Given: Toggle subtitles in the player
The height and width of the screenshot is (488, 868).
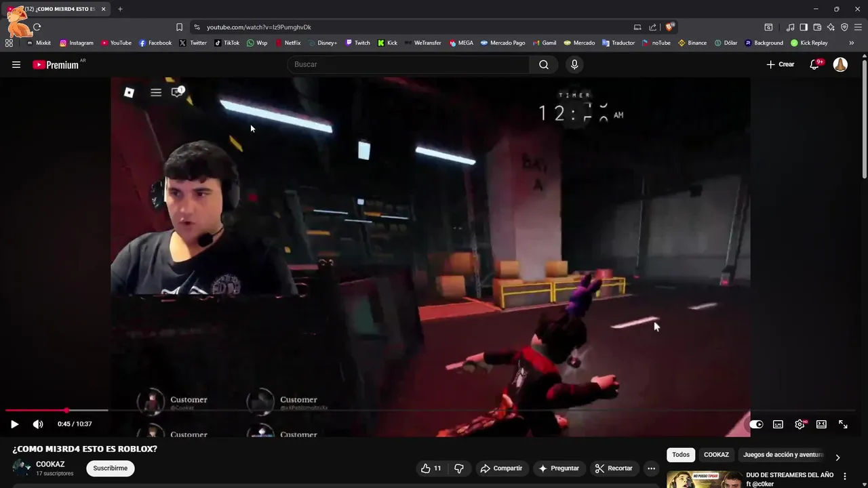Looking at the screenshot, I should pyautogui.click(x=778, y=424).
